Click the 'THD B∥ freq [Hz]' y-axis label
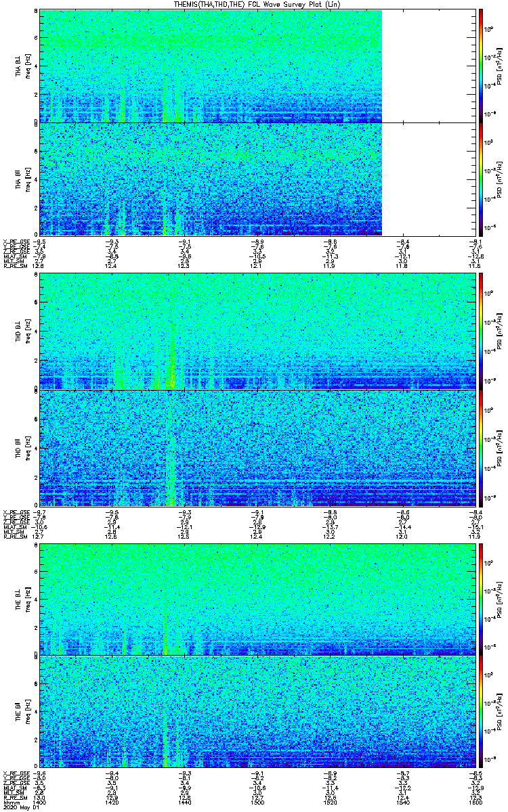 22,447
